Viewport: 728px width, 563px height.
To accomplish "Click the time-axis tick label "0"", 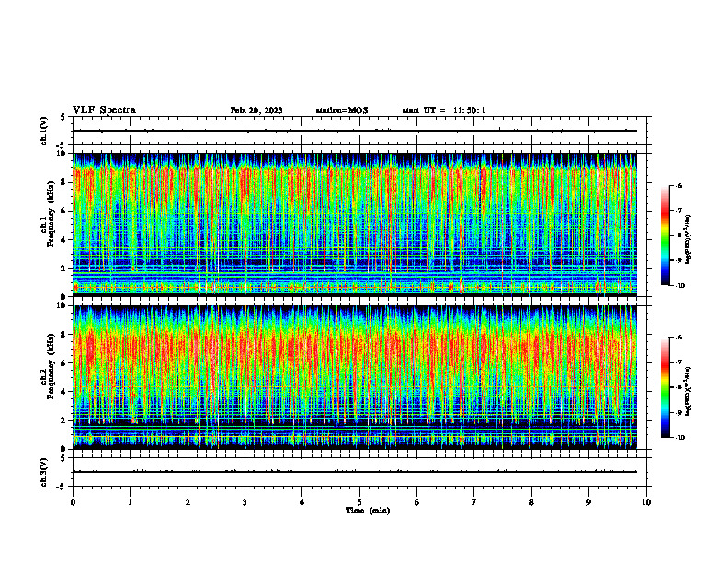I will (73, 502).
